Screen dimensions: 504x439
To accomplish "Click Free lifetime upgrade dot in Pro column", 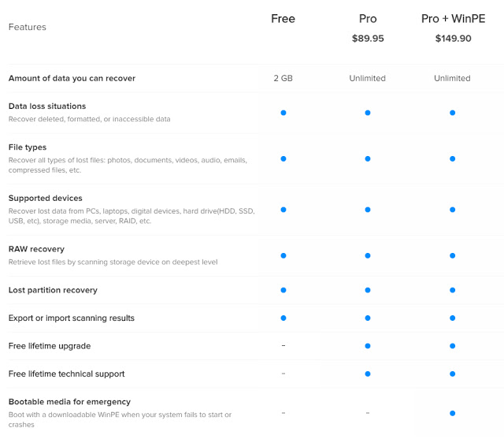I will (368, 346).
